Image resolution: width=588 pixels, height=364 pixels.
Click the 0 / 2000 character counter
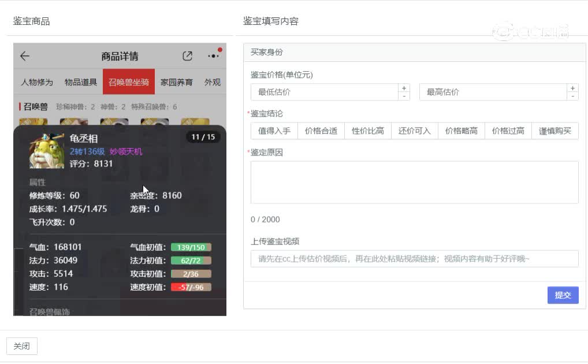(x=265, y=220)
